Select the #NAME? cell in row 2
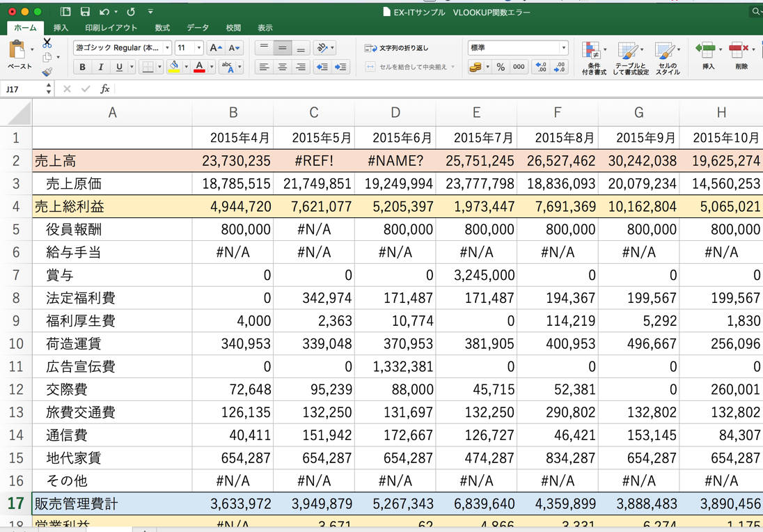 [x=395, y=161]
